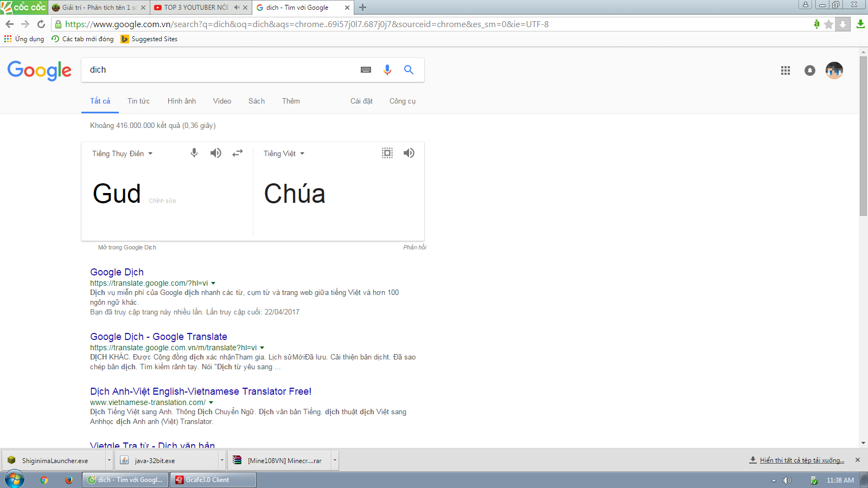Expand options arrow beside translate.google.com.vn/m/translate URL

click(262, 348)
